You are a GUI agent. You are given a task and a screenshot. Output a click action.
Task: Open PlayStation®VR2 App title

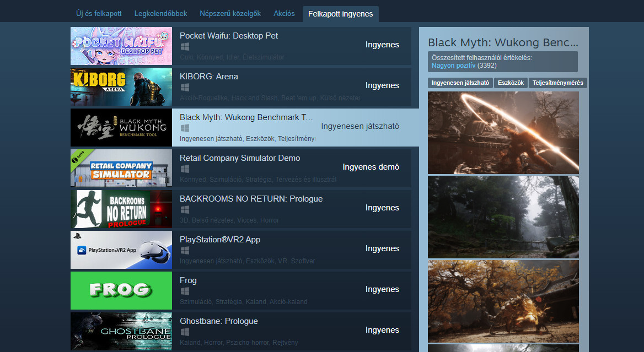220,240
